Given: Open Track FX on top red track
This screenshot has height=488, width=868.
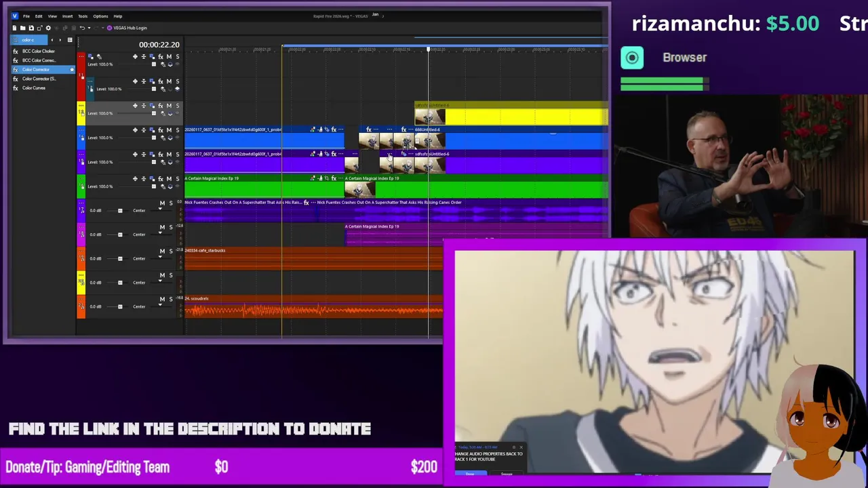Looking at the screenshot, I should pos(161,57).
